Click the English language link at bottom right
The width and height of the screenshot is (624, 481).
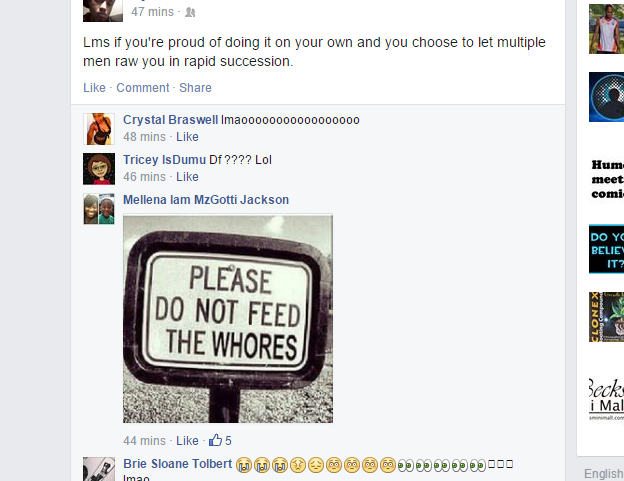[x=604, y=474]
